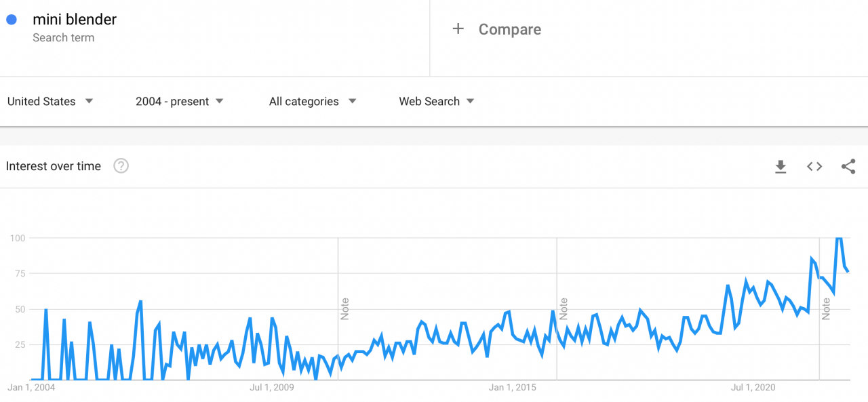Viewport: 868px width, 402px height.
Task: Click the Jan 1, 2004 axis label
Action: 31,388
